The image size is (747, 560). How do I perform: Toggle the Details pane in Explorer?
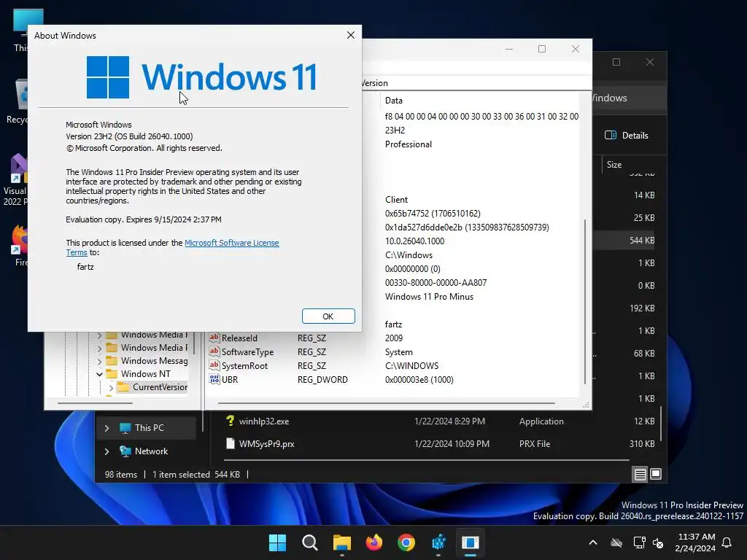(x=627, y=135)
